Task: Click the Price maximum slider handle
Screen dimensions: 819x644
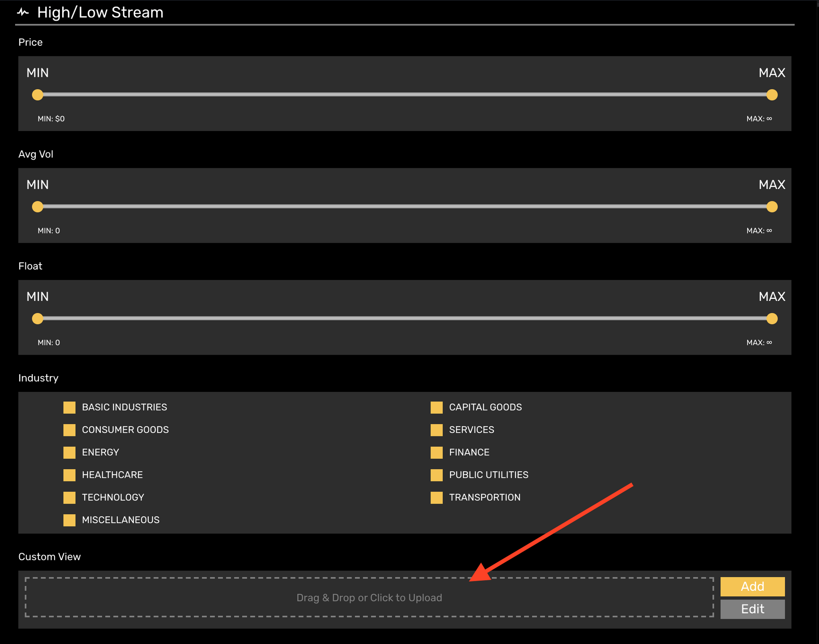Action: click(772, 95)
